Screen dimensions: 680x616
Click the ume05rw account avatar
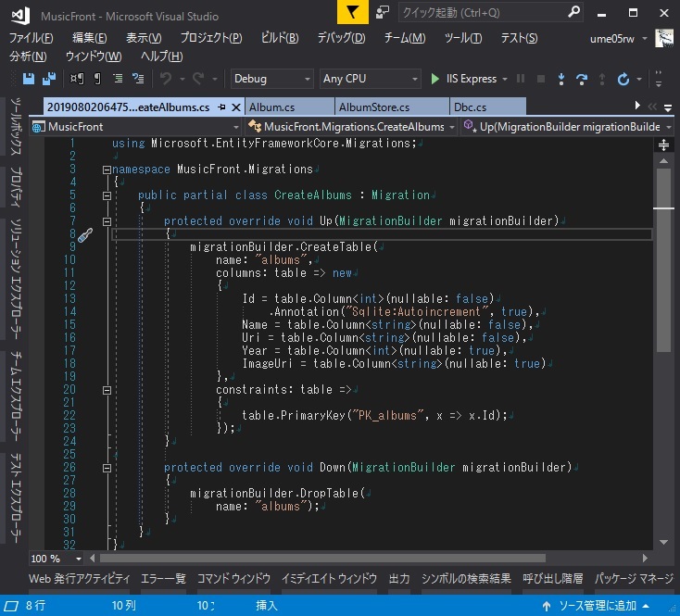[x=664, y=39]
